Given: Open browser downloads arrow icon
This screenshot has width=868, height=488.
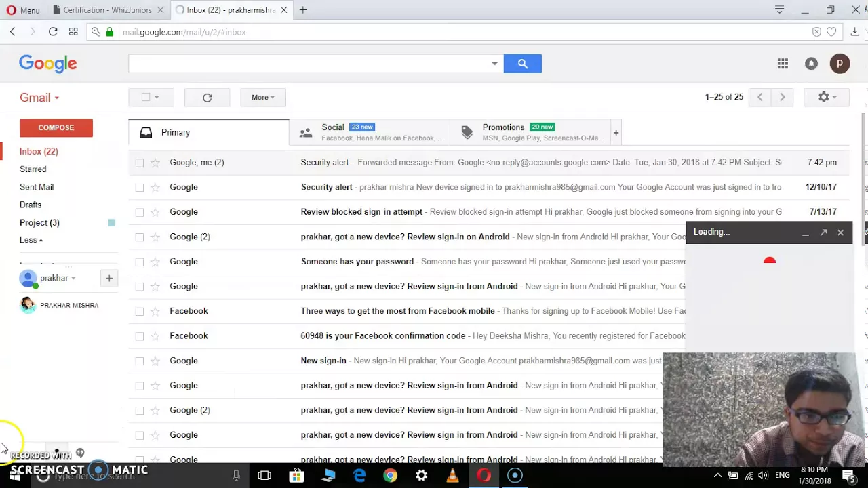Looking at the screenshot, I should pos(854,32).
